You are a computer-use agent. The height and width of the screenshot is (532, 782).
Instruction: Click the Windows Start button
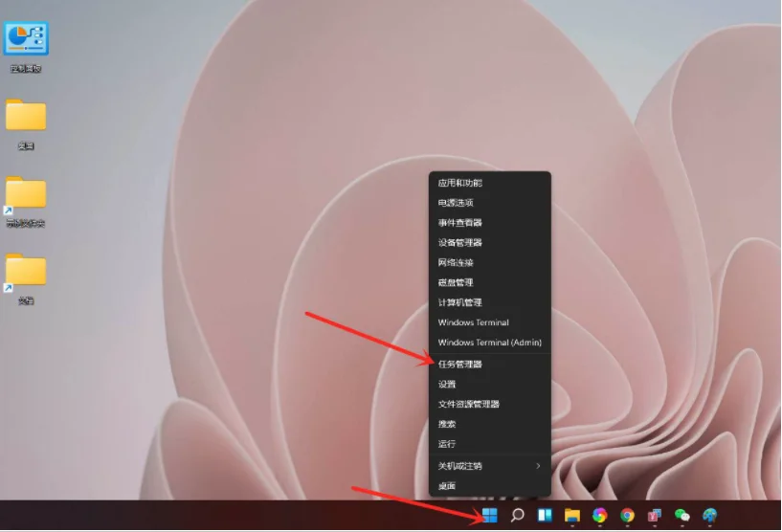[x=489, y=516]
